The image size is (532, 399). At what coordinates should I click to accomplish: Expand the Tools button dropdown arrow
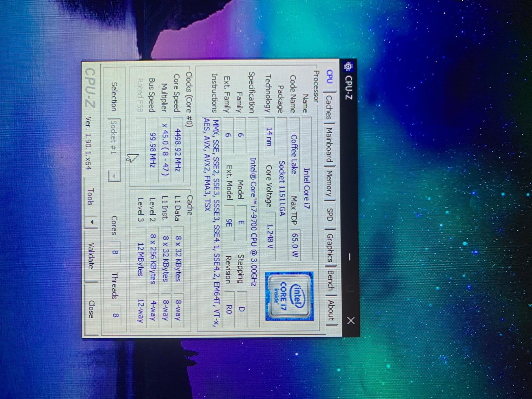[x=92, y=222]
